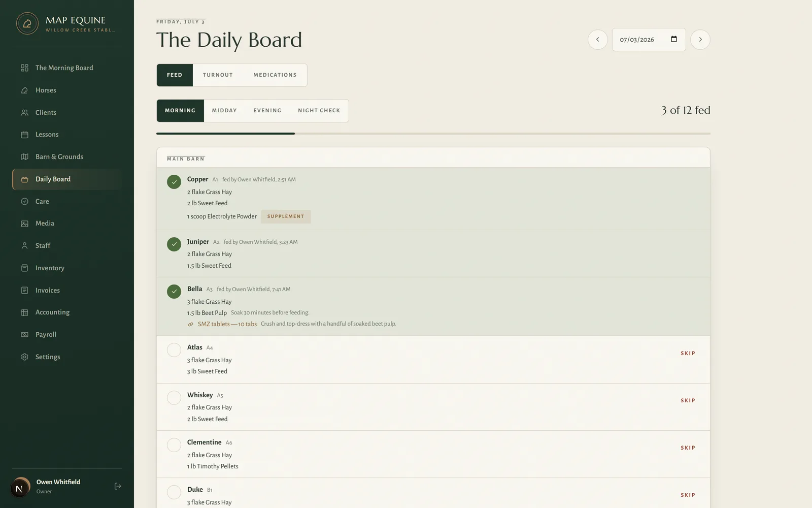Click the Accounting table icon
This screenshot has width=812, height=508.
24,312
